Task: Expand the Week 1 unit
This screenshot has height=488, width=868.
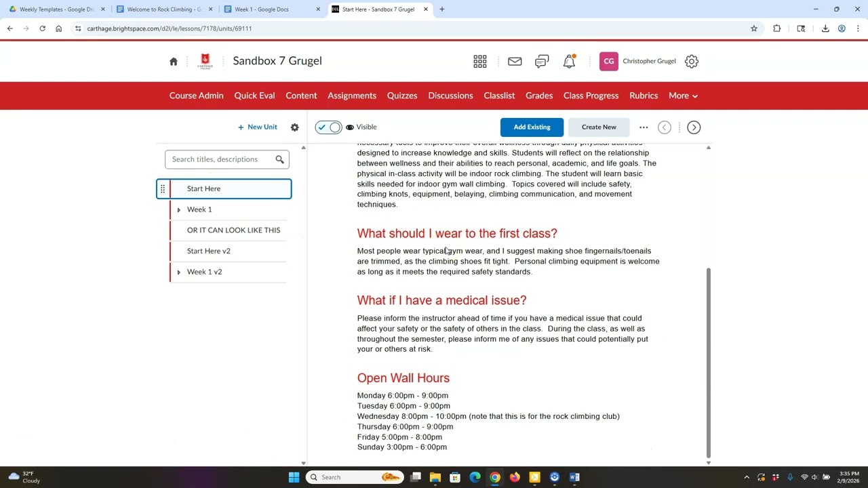Action: 179,209
